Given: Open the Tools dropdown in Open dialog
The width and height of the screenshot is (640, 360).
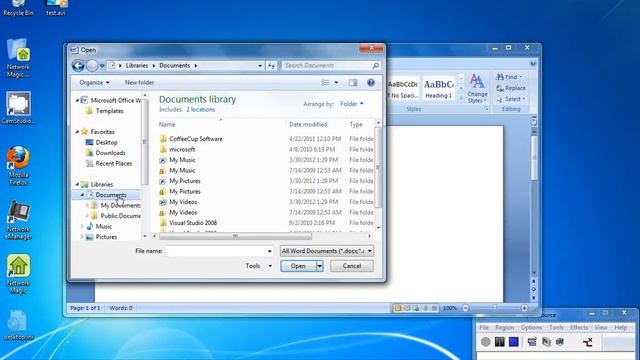Looking at the screenshot, I should click(259, 266).
